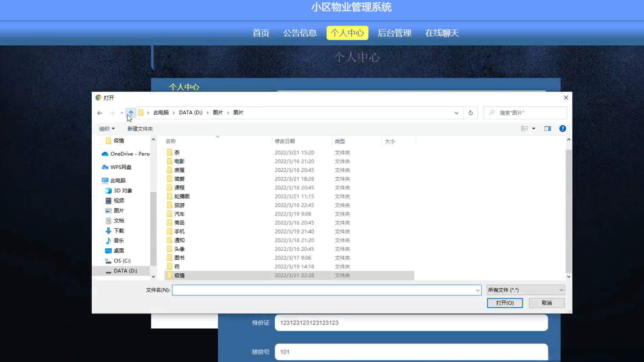Open the 此电脑 computer icon
The height and width of the screenshot is (362, 644).
pos(105,180)
